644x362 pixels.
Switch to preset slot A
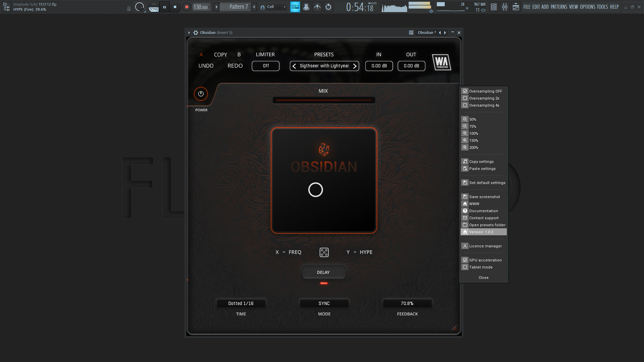point(201,55)
